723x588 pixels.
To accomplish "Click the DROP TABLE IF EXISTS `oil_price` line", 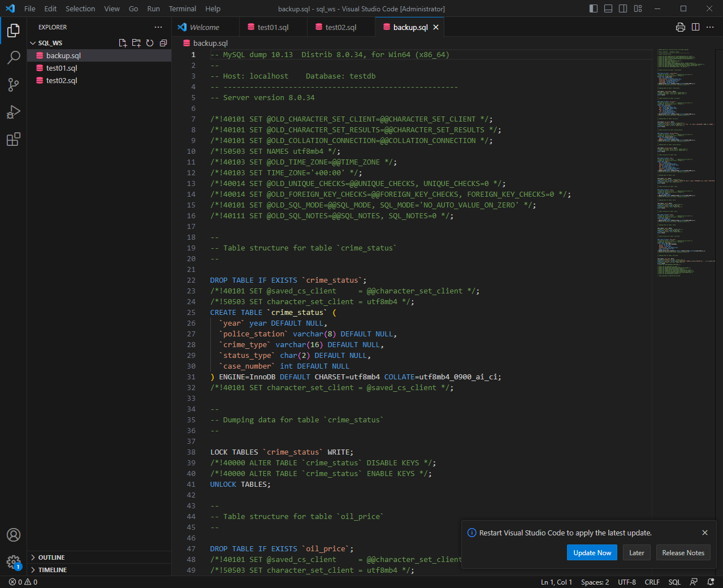I will pyautogui.click(x=282, y=548).
